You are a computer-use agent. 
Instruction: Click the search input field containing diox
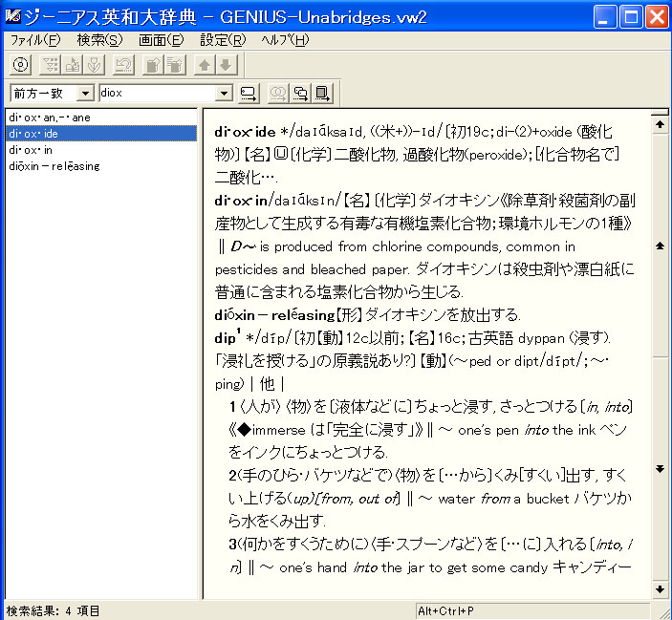click(157, 93)
